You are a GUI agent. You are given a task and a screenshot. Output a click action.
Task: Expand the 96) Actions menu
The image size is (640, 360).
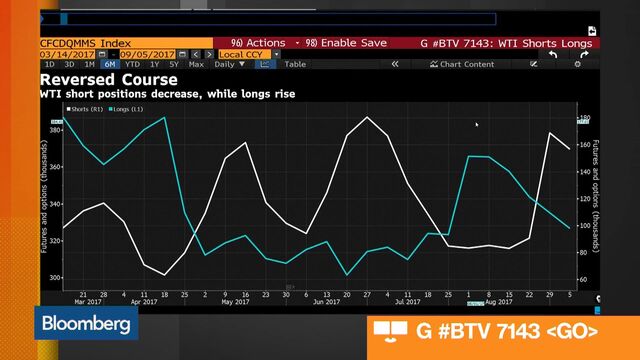tap(265, 43)
